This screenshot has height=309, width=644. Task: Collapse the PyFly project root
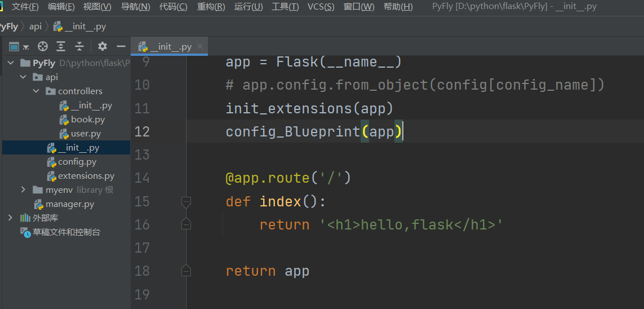(x=10, y=63)
